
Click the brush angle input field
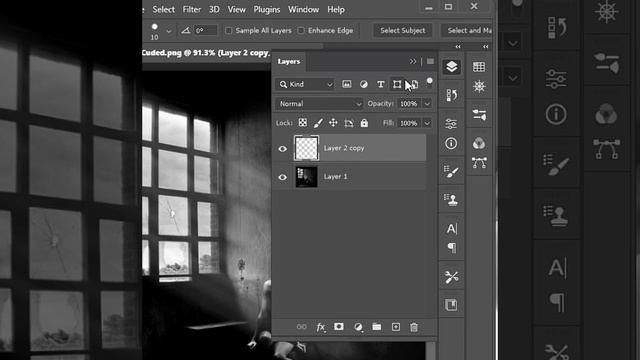[x=205, y=31]
